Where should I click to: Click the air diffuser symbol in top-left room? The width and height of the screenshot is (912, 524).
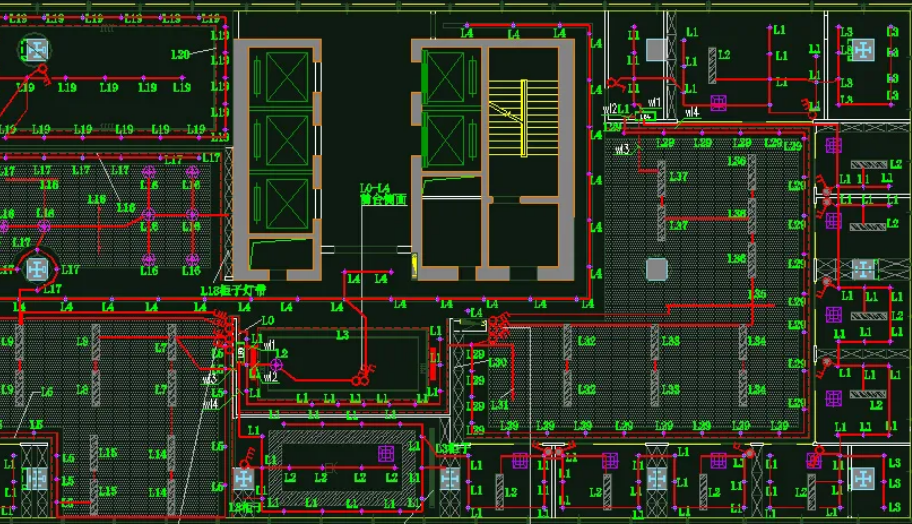(x=36, y=50)
